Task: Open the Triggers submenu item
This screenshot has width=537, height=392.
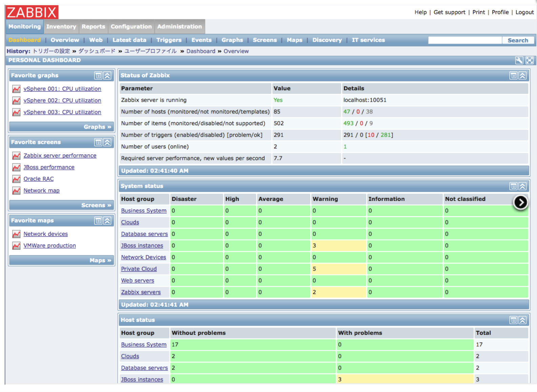Action: pos(169,40)
